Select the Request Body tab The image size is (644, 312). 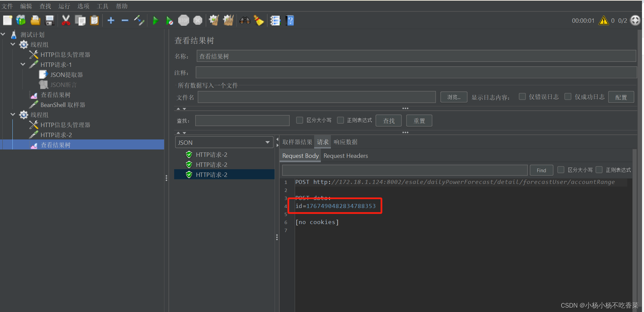click(x=300, y=156)
